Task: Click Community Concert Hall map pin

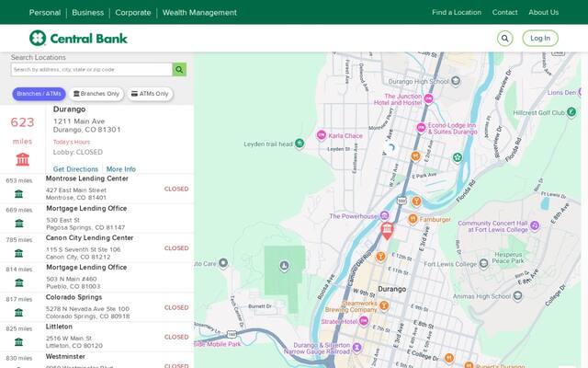Action: 535,225
